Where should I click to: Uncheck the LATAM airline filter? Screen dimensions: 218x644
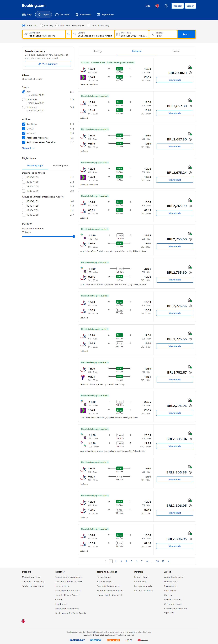click(x=24, y=129)
